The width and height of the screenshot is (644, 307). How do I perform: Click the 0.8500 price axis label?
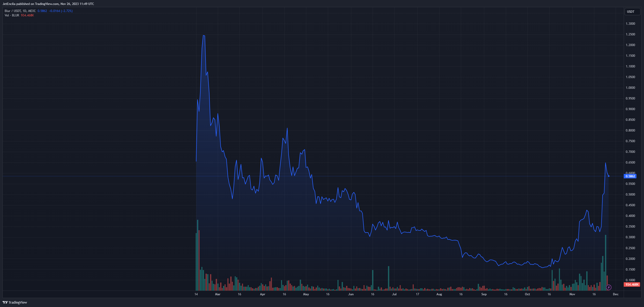click(630, 120)
